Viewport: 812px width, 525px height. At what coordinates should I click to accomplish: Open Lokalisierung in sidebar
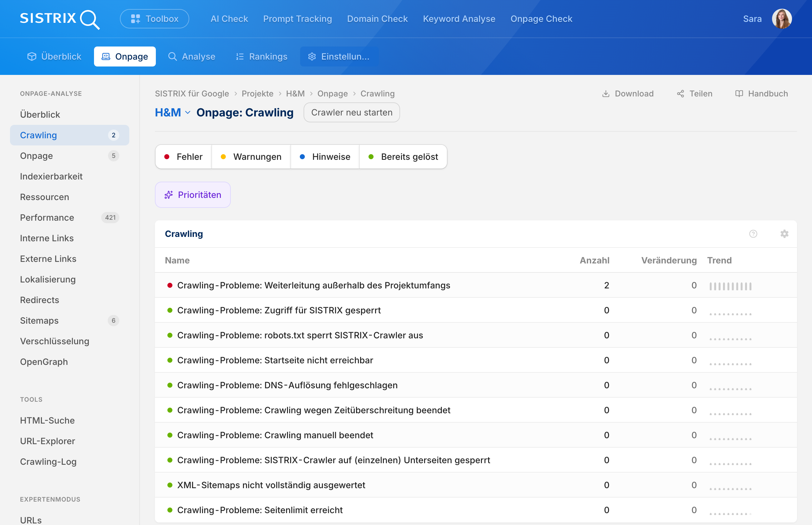tap(70, 280)
